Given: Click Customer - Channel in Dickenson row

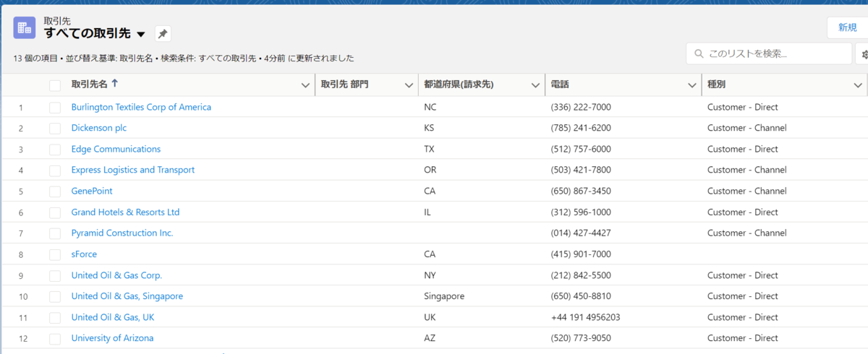Looking at the screenshot, I should [747, 128].
